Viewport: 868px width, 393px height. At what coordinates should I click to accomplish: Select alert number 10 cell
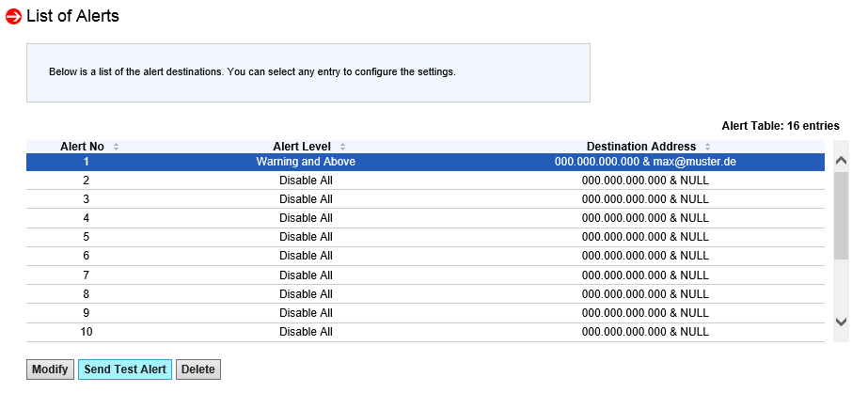click(x=86, y=332)
